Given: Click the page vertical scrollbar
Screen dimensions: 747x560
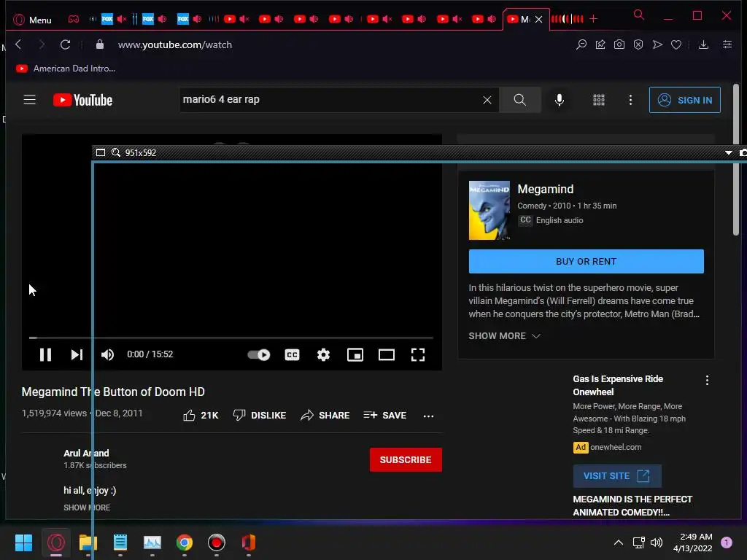Looking at the screenshot, I should 736,160.
